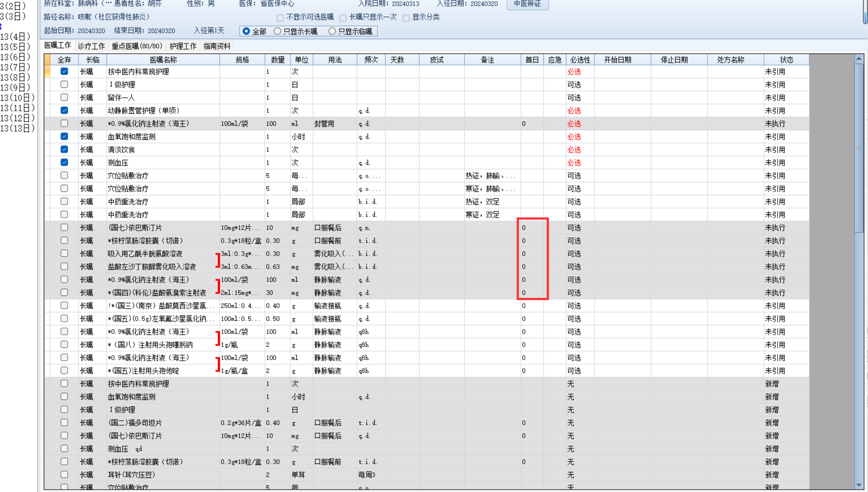Uncheck 按中医内科常规护理 first row checkbox
Viewport: 868px width, 492px height.
pos(64,71)
